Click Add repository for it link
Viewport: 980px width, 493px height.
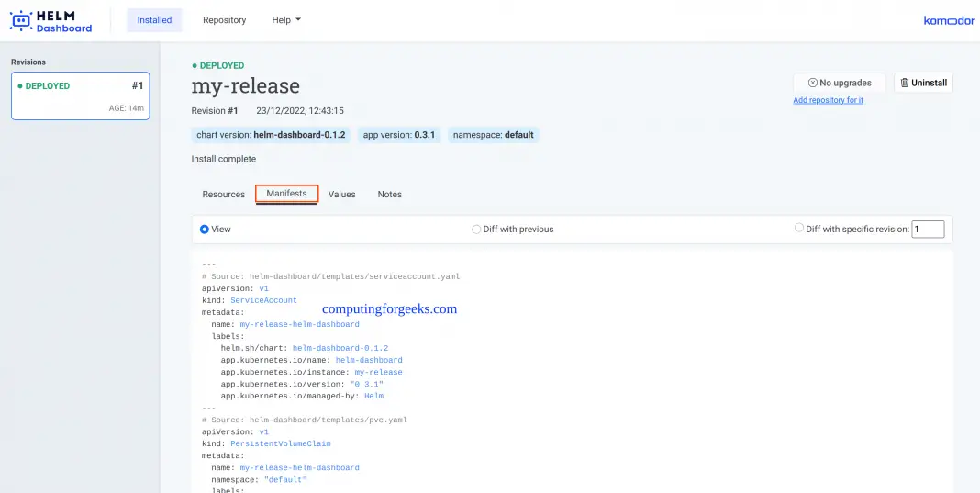[828, 100]
